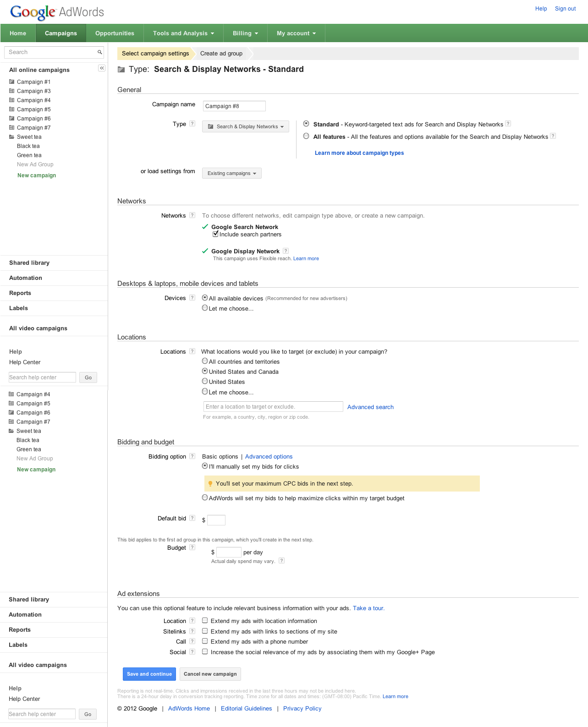Screen dimensions: 588x727
Task: Expand Existing campaigns dropdown
Action: (x=232, y=173)
